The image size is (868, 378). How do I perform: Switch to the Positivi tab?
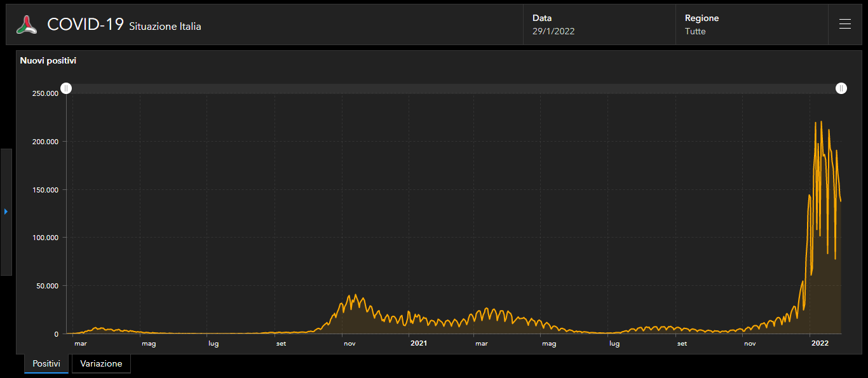coord(46,363)
